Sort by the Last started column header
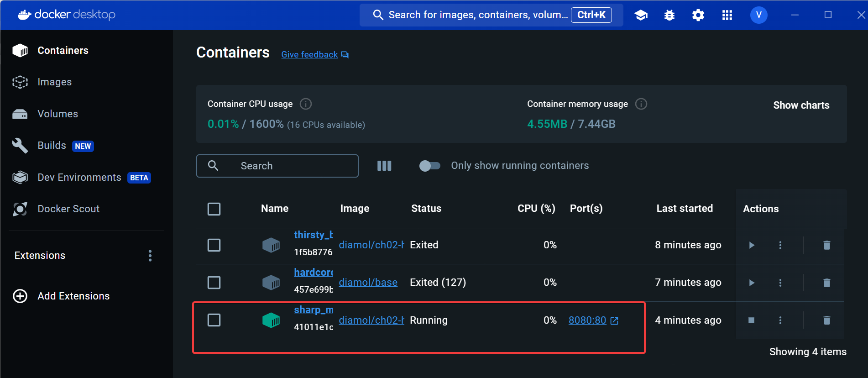868x378 pixels. [x=685, y=209]
